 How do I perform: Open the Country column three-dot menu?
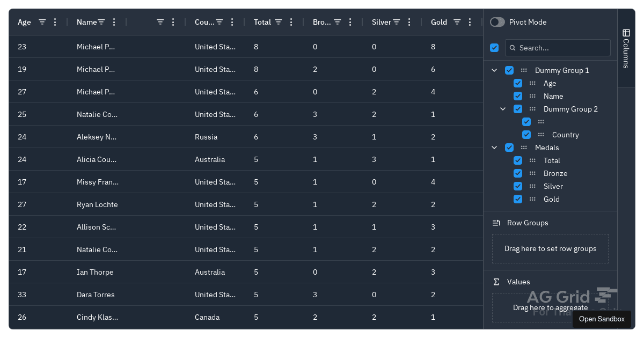point(232,22)
